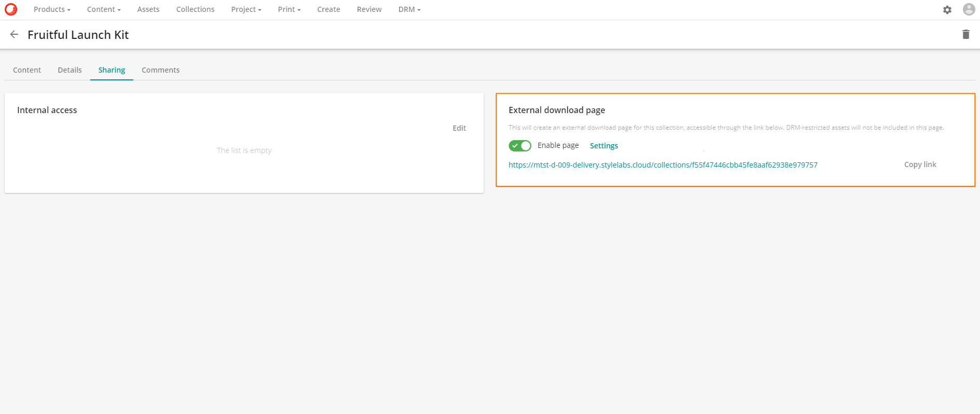Expand the Products dropdown menu
The image size is (980, 414).
[52, 9]
